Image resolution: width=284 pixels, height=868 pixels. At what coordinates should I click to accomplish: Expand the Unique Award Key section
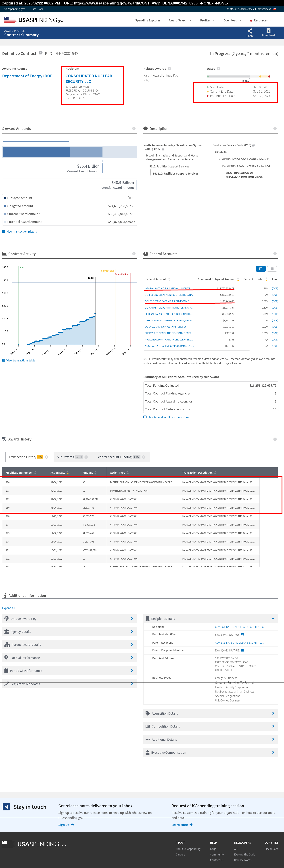[x=69, y=619]
